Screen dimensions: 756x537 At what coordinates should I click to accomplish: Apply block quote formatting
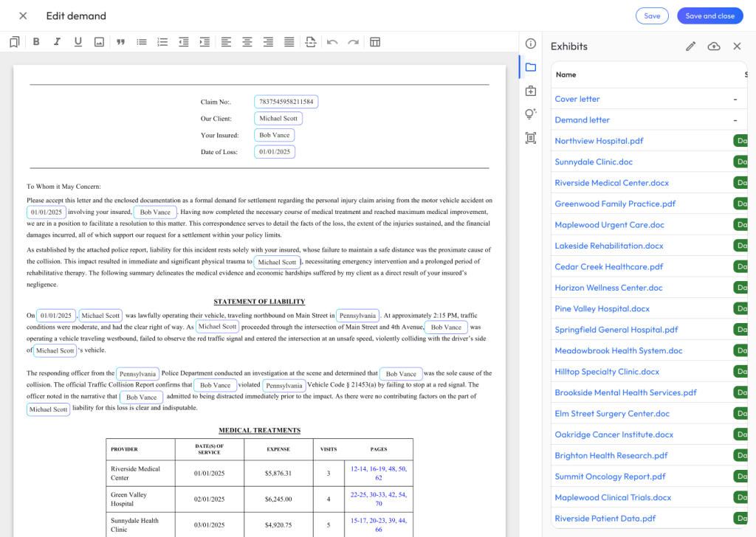click(x=120, y=42)
